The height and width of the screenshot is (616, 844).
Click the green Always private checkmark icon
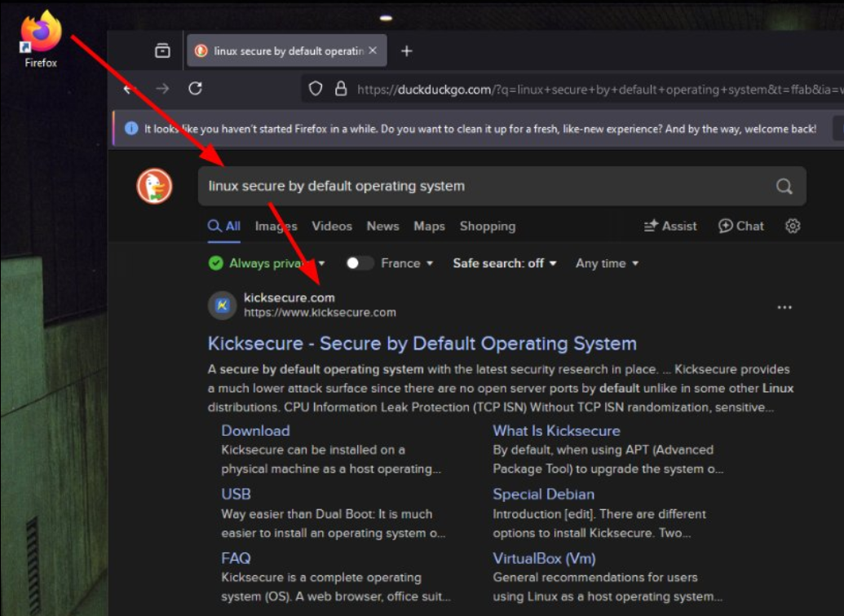pos(216,263)
